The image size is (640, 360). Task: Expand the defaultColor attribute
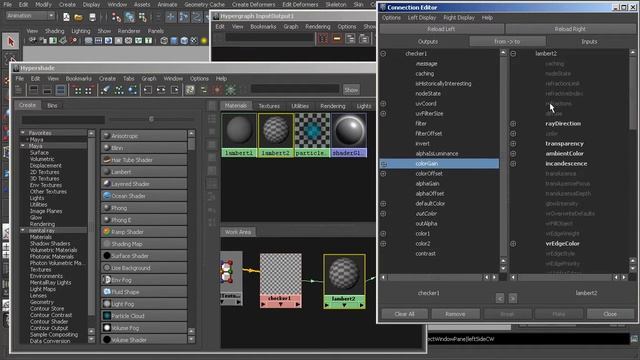383,204
